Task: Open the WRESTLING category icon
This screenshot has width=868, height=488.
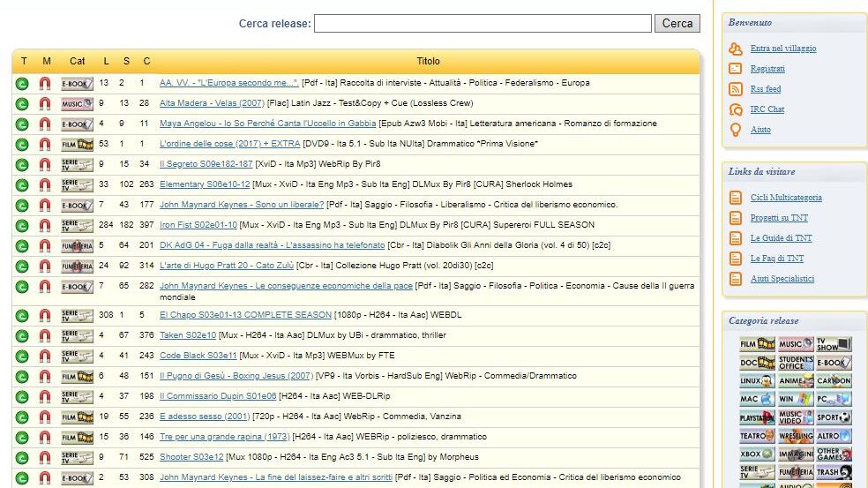Action: pyautogui.click(x=796, y=435)
